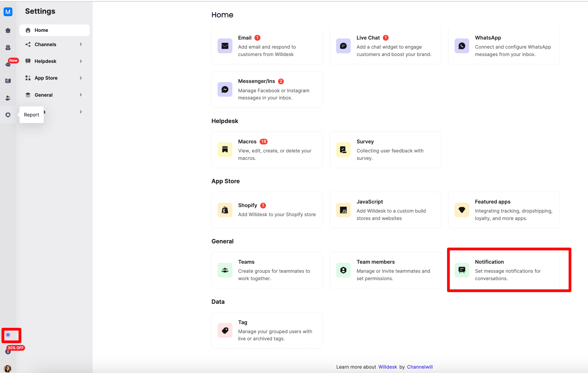Open the Team members card title
The width and height of the screenshot is (588, 373).
tap(376, 262)
